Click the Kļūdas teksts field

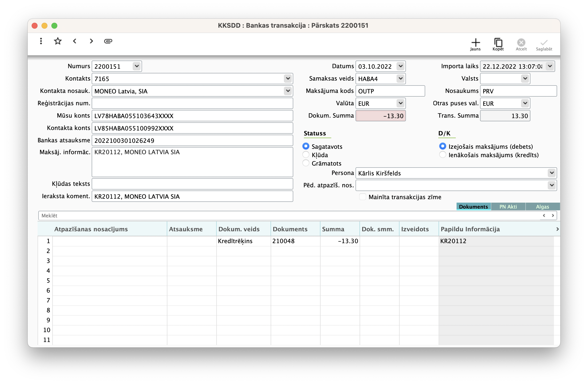click(x=192, y=184)
